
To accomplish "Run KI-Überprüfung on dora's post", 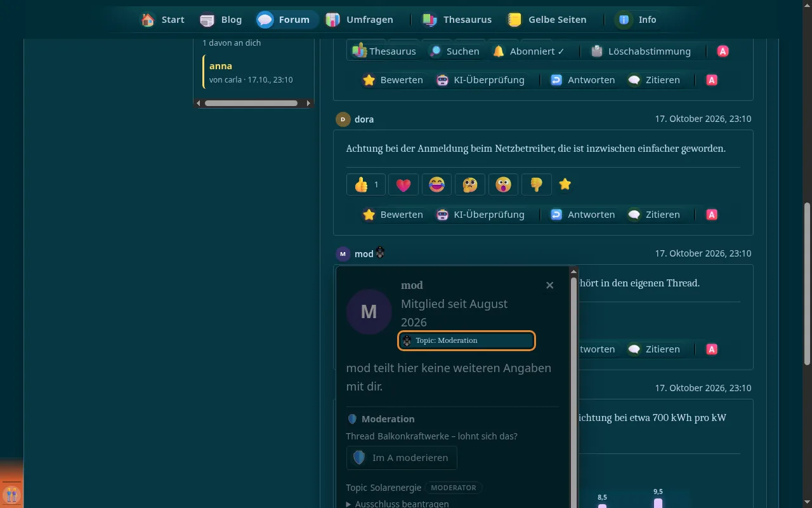I will 480,215.
